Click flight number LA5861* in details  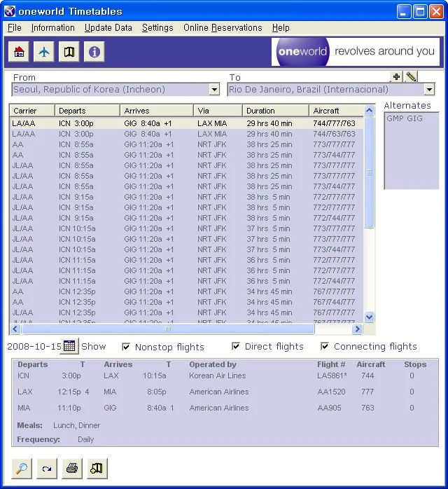(x=332, y=376)
